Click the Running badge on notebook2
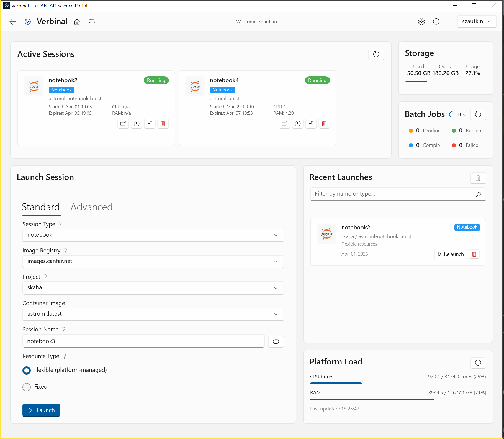Image resolution: width=504 pixels, height=439 pixels. 156,80
